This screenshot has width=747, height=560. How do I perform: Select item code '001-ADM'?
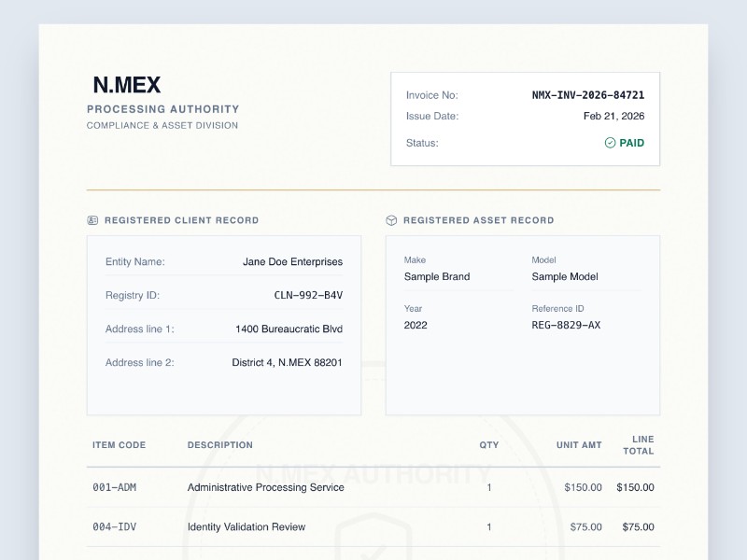tap(114, 487)
